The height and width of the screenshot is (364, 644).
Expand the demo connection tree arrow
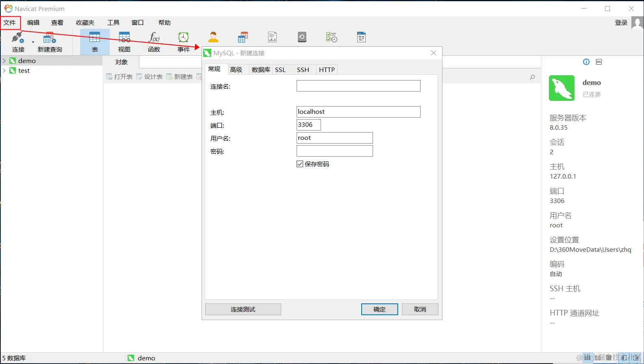pyautogui.click(x=4, y=61)
